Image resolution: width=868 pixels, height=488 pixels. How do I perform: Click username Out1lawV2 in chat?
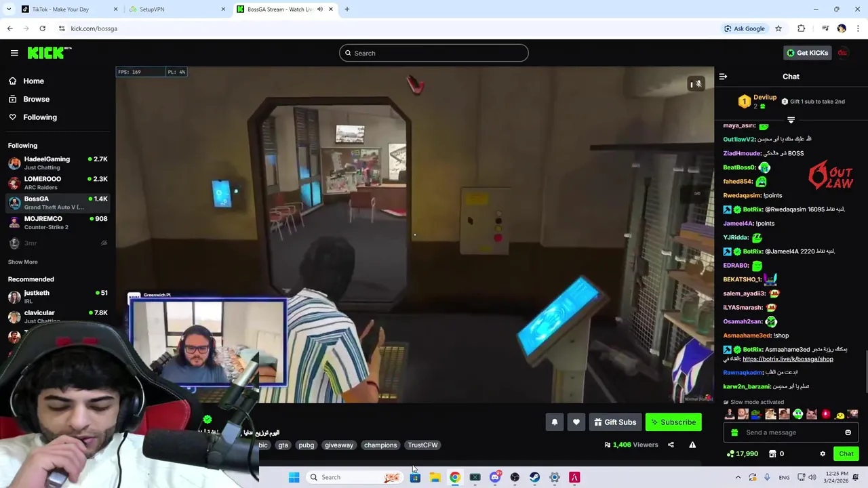[738, 139]
